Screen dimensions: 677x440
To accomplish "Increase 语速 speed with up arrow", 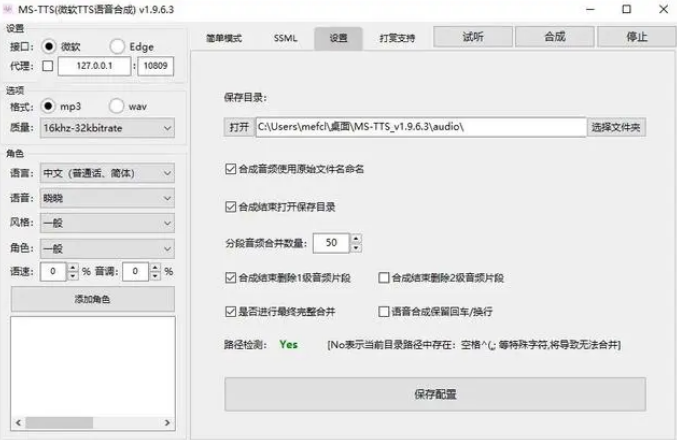I will pos(73,267).
